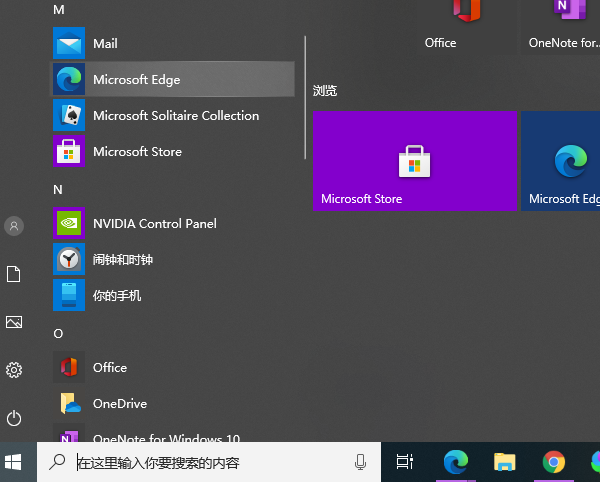Open Settings gear in Start sidebar

[x=14, y=370]
